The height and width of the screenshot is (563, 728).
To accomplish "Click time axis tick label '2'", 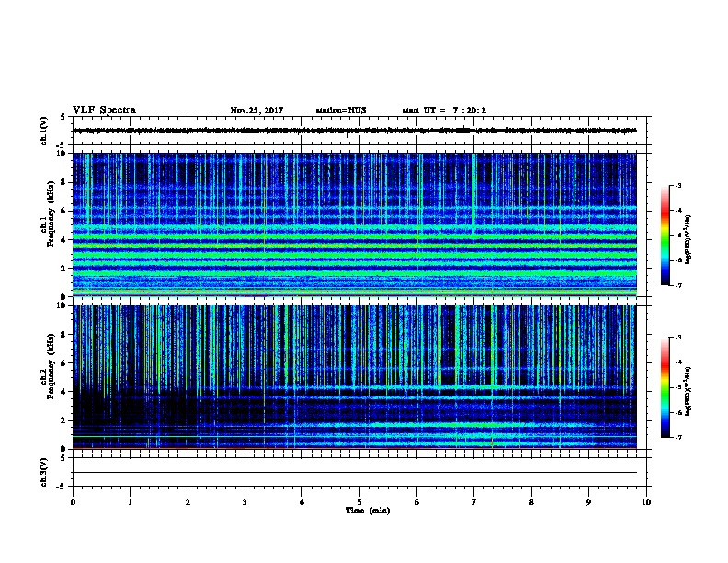I will point(188,501).
